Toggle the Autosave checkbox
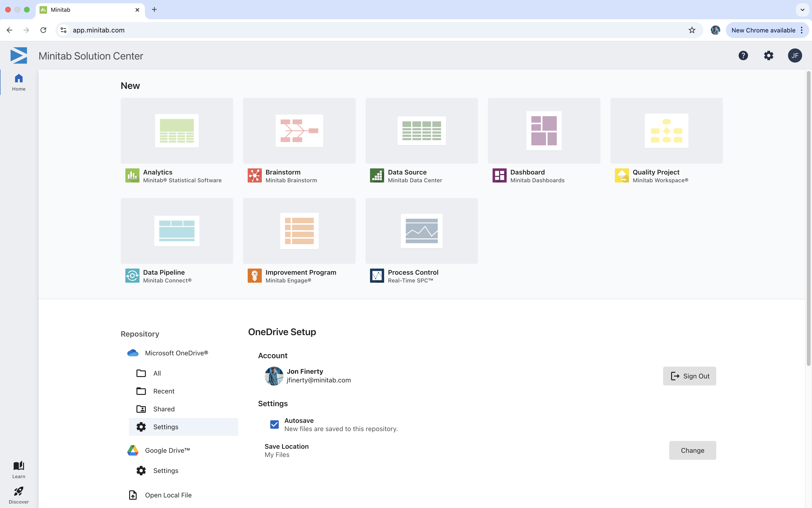Viewport: 812px width, 508px height. tap(275, 424)
